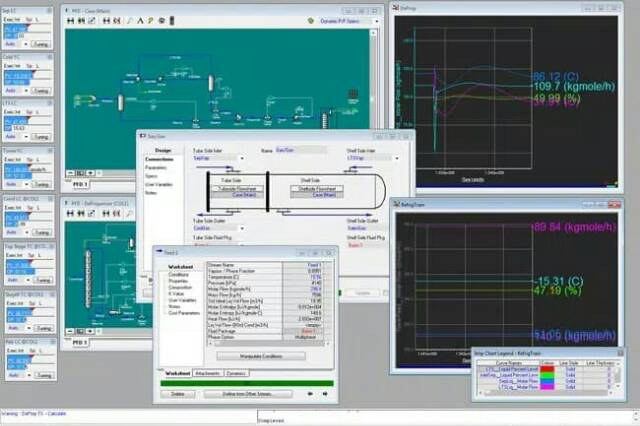This screenshot has width=640, height=426.
Task: Click the left arrow icon in Feed 1 window
Action: point(309,394)
